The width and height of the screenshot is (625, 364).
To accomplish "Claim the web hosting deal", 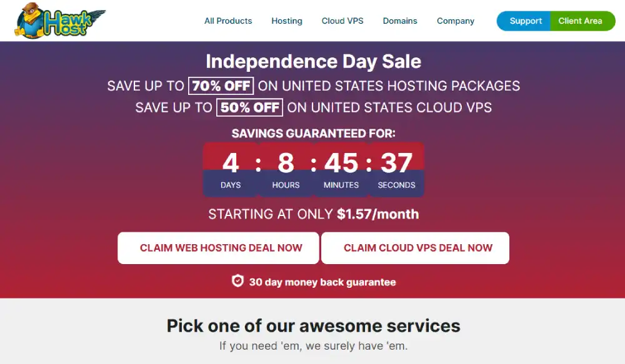I will 218,248.
